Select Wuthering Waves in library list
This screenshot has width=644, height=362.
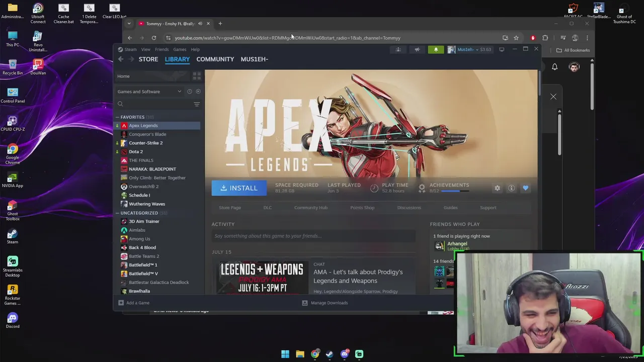(146, 204)
